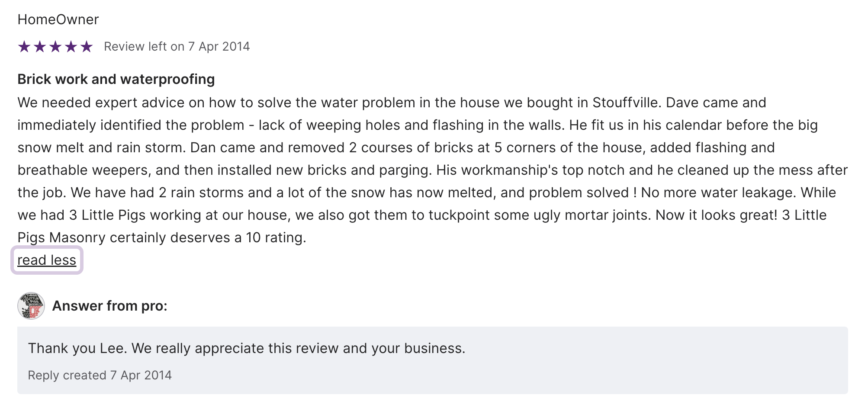This screenshot has height=398, width=868.
Task: Click the Brick work and waterproofing title
Action: point(116,79)
